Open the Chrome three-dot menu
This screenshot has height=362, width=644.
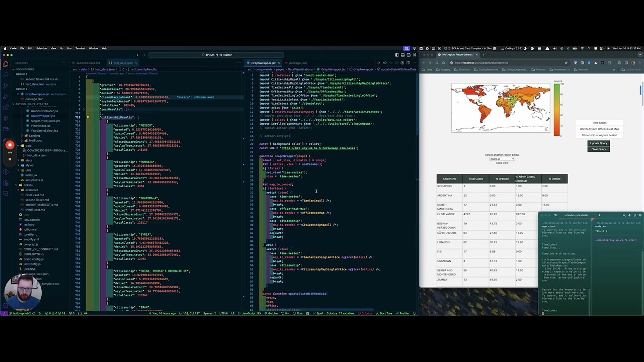pyautogui.click(x=640, y=63)
